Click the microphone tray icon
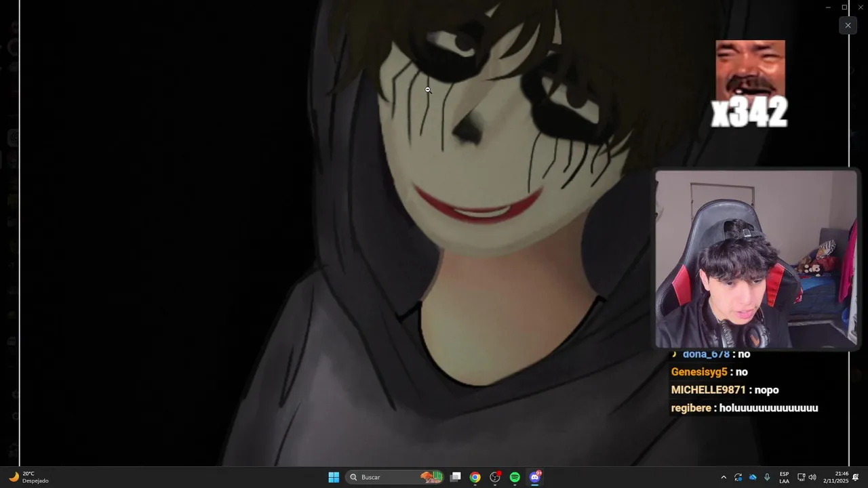The width and height of the screenshot is (868, 488). (767, 477)
